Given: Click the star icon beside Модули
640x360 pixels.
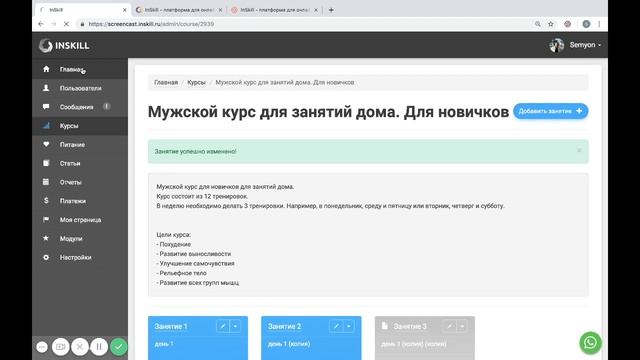Looking at the screenshot, I should [46, 238].
